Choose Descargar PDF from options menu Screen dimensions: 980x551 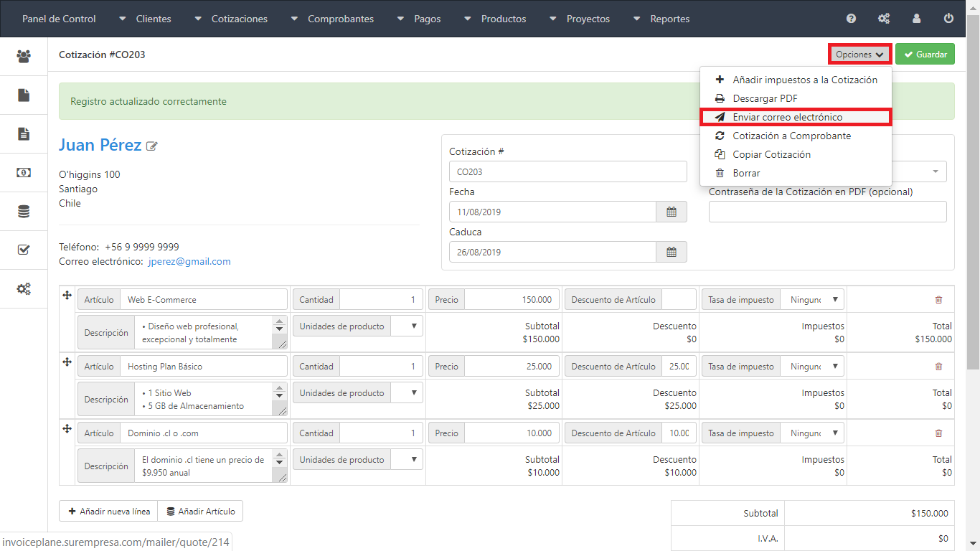coord(765,98)
